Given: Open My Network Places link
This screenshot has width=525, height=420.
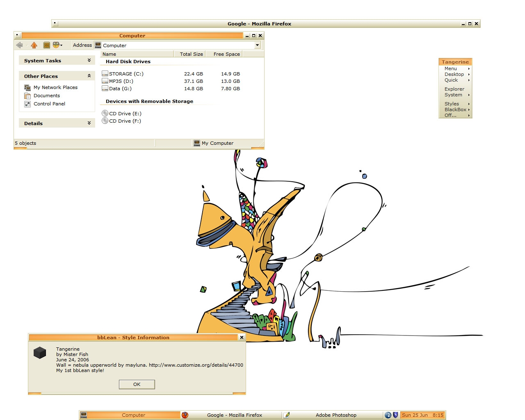Looking at the screenshot, I should (55, 87).
